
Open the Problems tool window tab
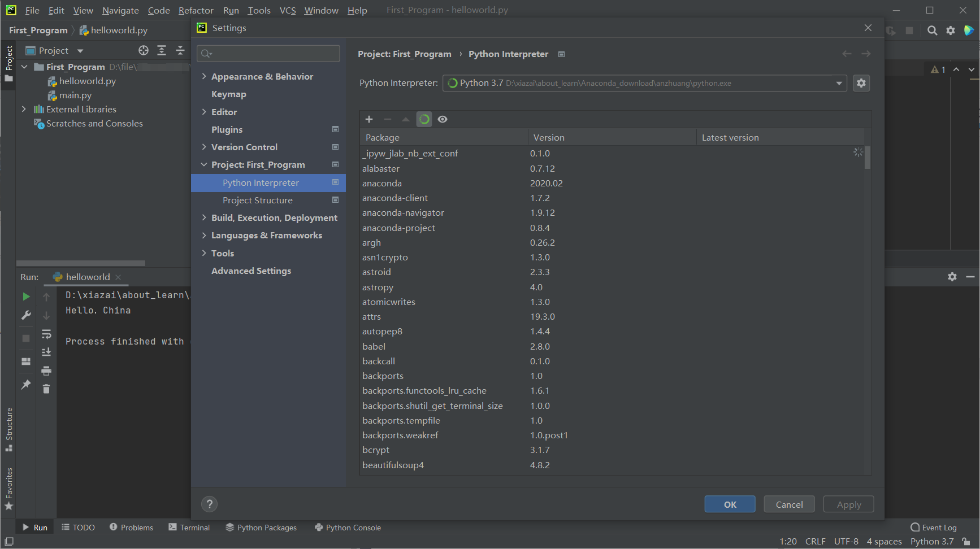click(x=131, y=528)
